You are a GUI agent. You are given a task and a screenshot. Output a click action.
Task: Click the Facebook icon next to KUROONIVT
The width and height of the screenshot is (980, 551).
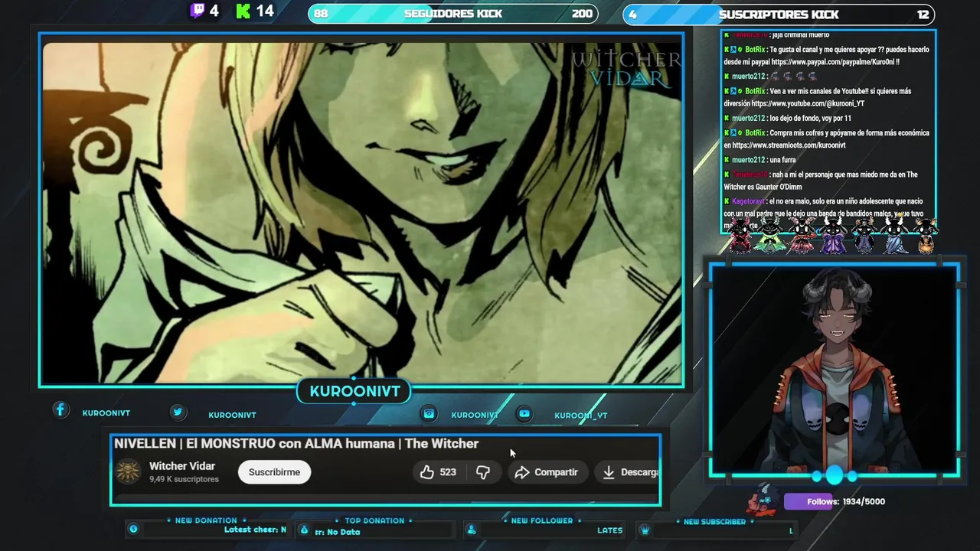60,410
